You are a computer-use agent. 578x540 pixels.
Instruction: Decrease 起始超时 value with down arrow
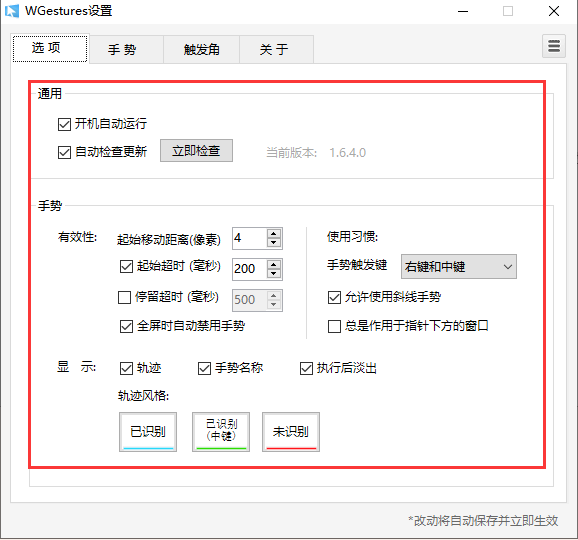274,274
